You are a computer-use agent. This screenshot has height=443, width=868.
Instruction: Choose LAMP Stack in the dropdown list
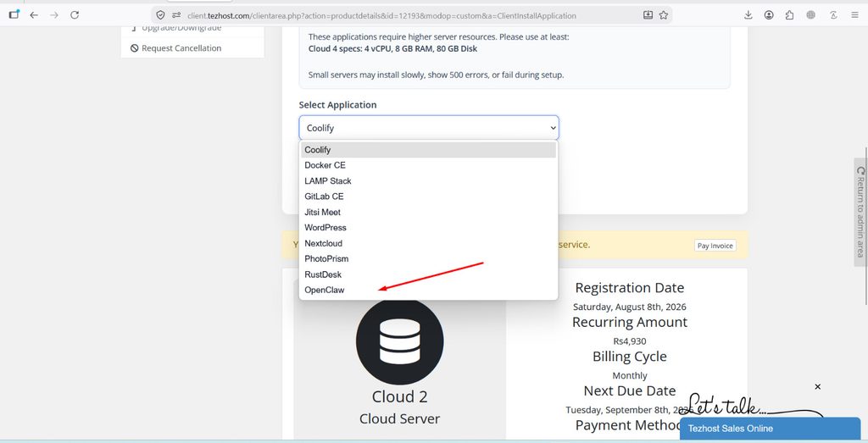(x=428, y=181)
